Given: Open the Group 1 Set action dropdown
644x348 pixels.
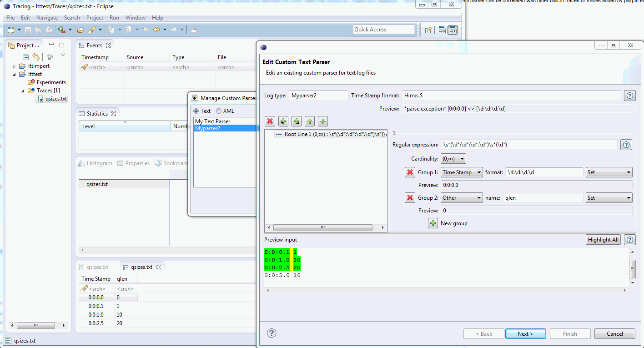Looking at the screenshot, I should point(609,172).
